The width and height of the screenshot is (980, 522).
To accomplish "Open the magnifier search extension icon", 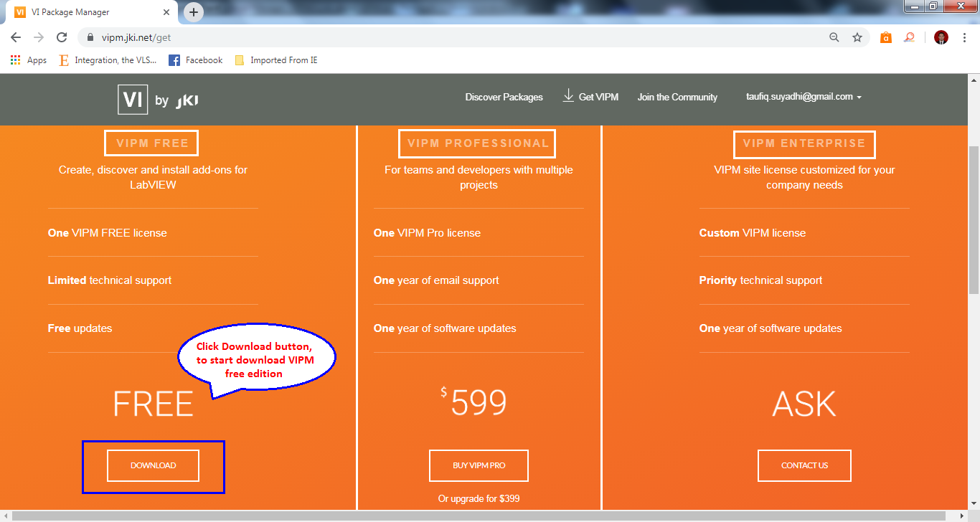I will pyautogui.click(x=909, y=37).
